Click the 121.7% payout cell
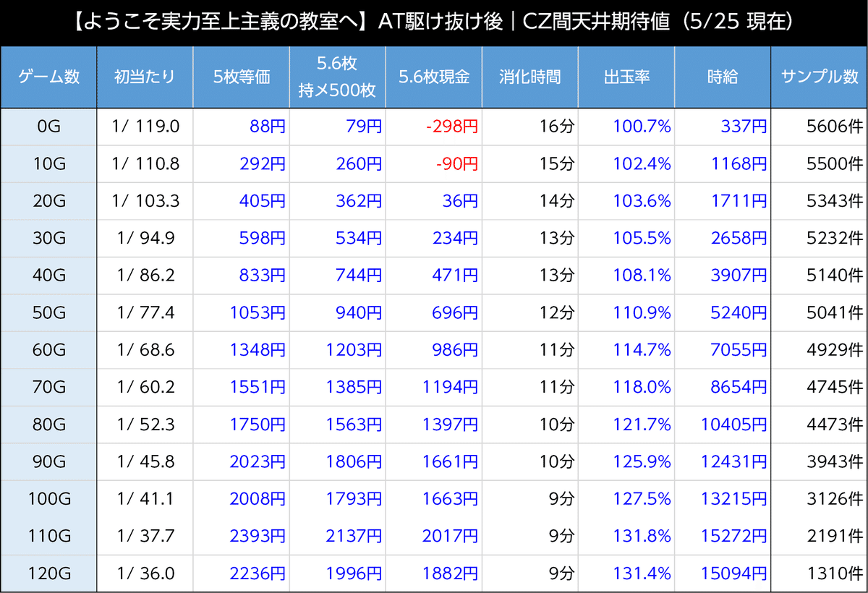The image size is (868, 593). 626,425
